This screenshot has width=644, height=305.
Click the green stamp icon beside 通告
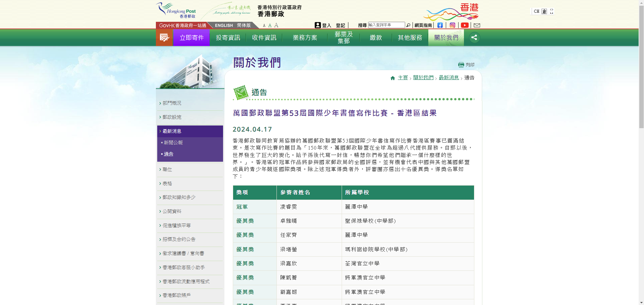point(241,93)
